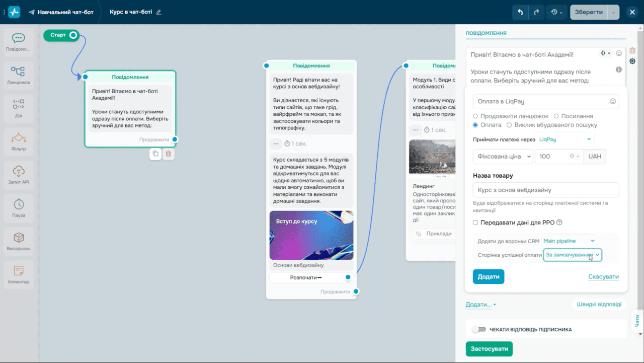Open the Main pipeline CRM dropdown
The height and width of the screenshot is (363, 644).
pyautogui.click(x=569, y=241)
